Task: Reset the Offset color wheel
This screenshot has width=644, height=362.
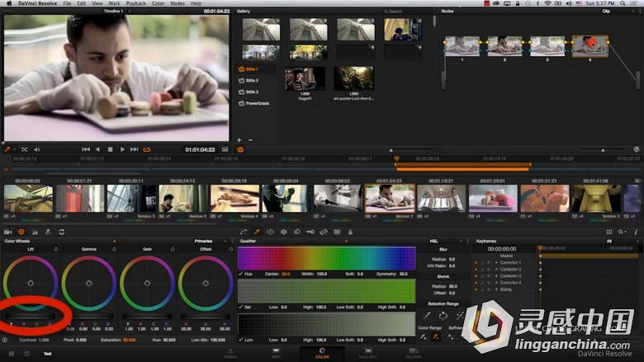Action: pos(230,249)
